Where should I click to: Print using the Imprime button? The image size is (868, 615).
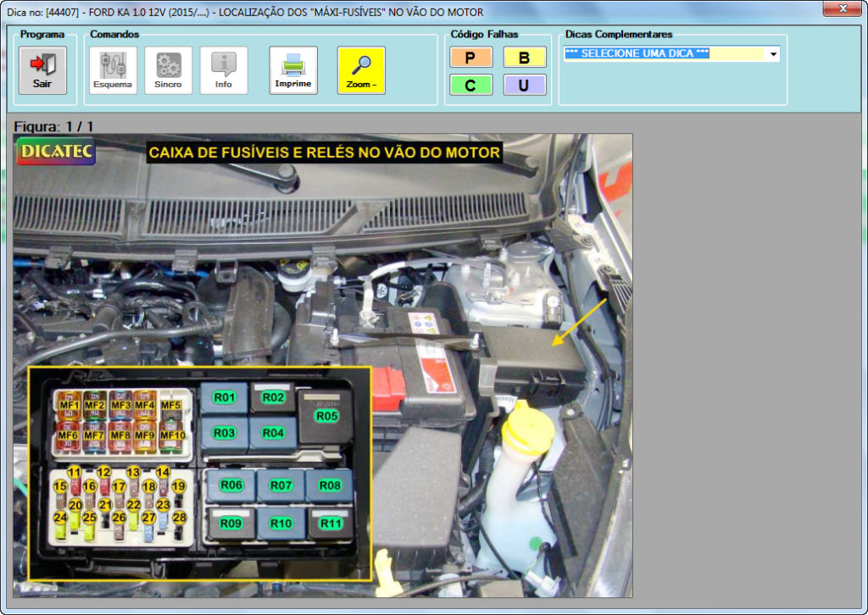click(293, 70)
